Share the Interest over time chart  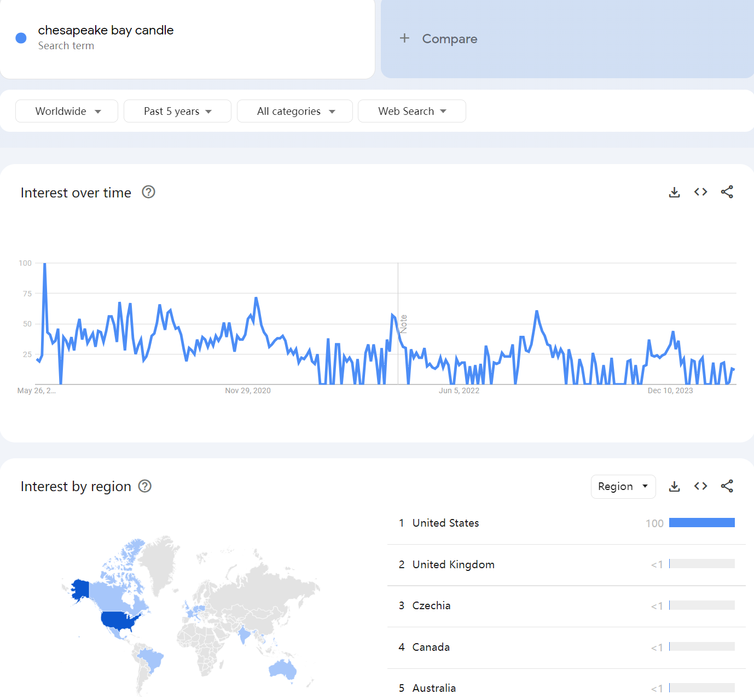[x=727, y=192]
